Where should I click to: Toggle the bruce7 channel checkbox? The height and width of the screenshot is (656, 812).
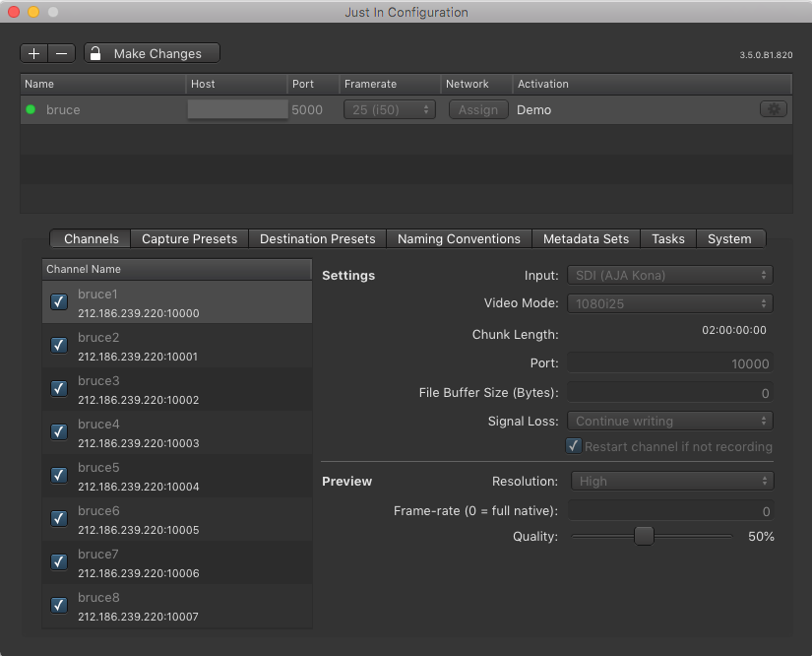59,561
